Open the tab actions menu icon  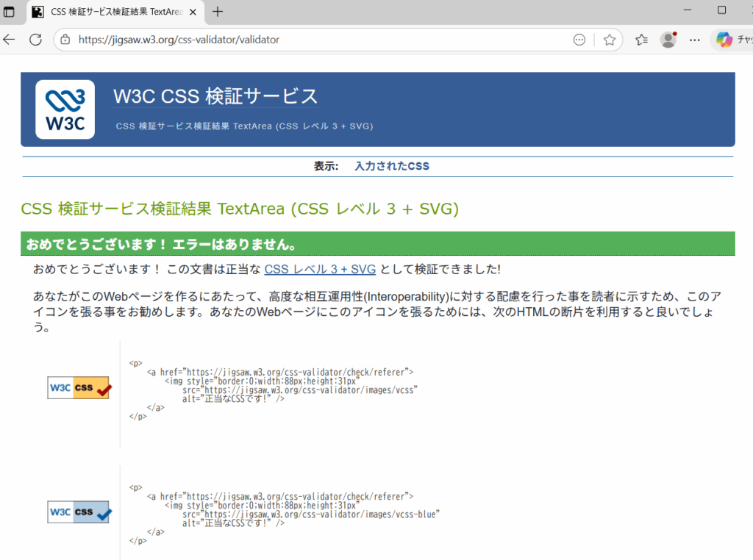click(x=9, y=12)
